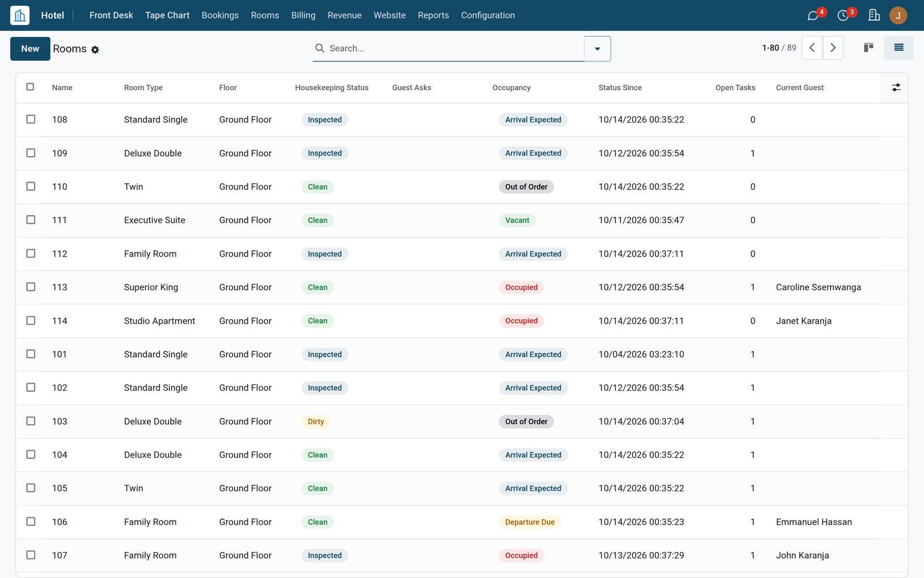Go to the next page of records
Image resolution: width=924 pixels, height=578 pixels.
[833, 48]
